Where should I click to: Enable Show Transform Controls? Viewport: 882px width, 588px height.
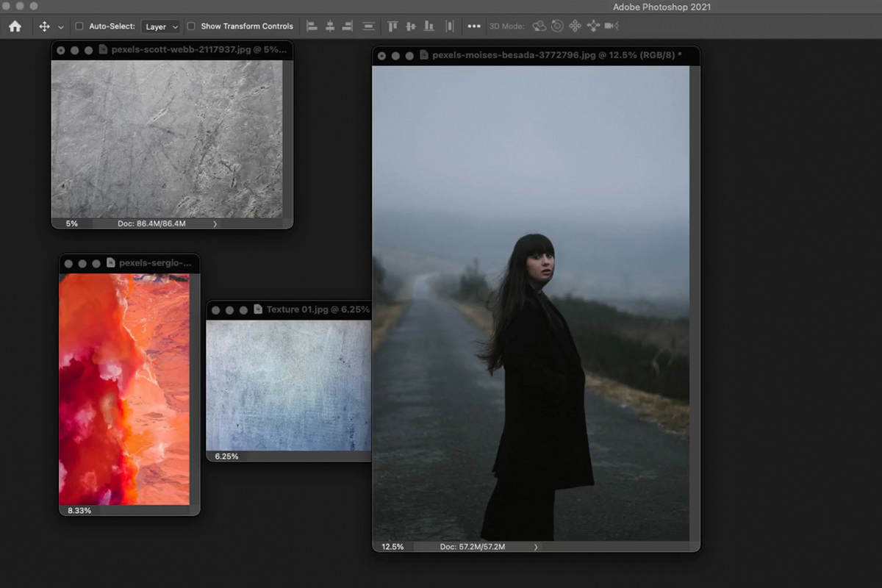click(x=191, y=26)
